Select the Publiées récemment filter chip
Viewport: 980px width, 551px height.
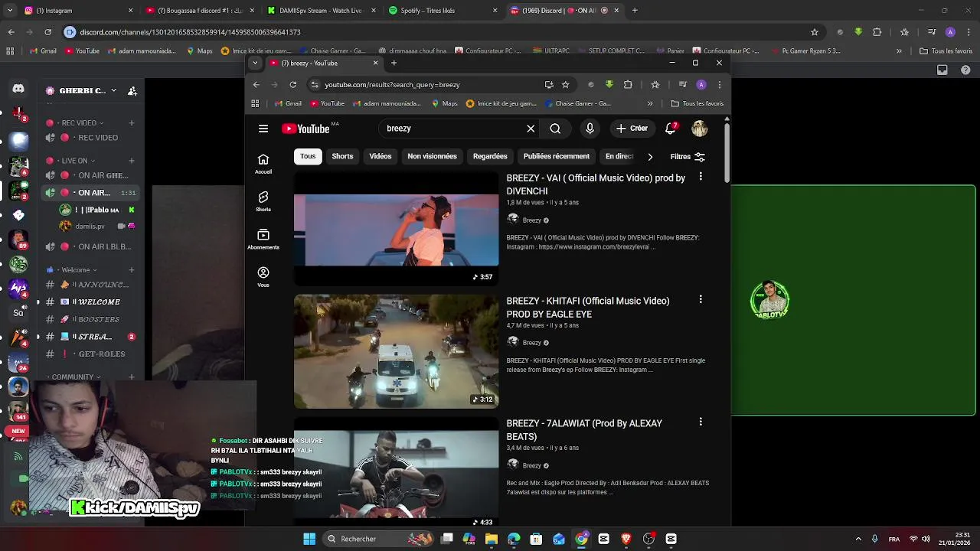coord(557,156)
